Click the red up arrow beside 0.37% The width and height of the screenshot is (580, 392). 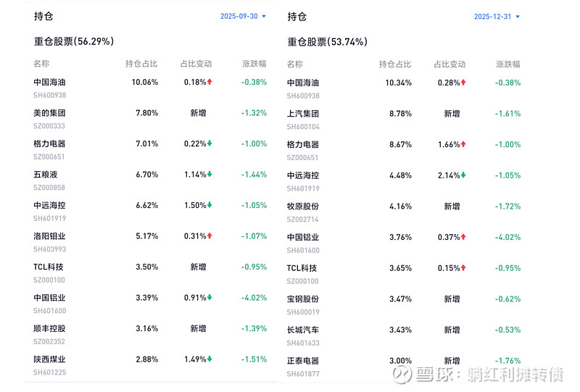(463, 237)
